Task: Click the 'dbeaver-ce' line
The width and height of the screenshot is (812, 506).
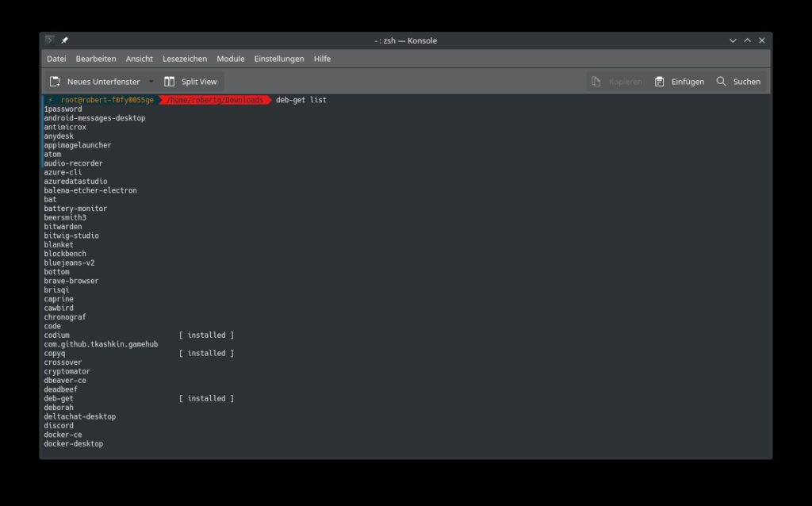Action: (x=65, y=381)
